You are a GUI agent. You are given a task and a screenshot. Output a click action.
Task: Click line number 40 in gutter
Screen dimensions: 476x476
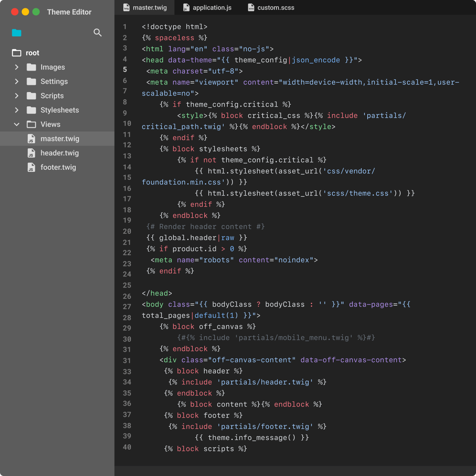coord(127,447)
